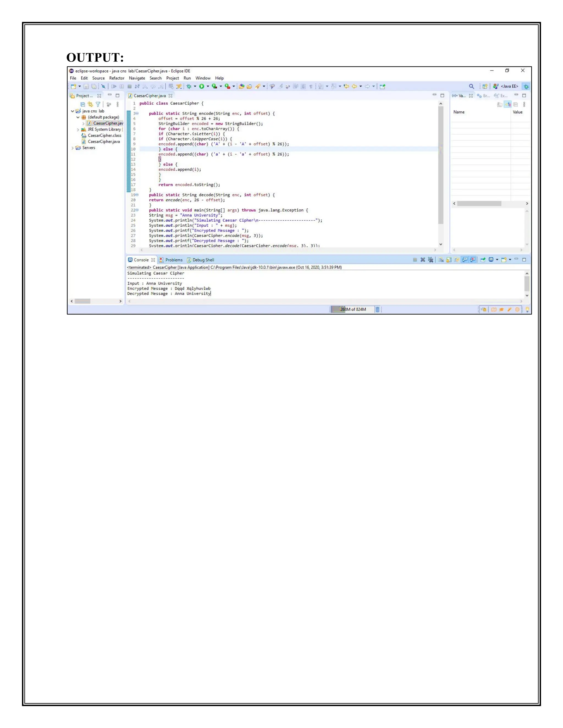
Task: Open the Run button dropdown arrow
Action: click(x=208, y=86)
